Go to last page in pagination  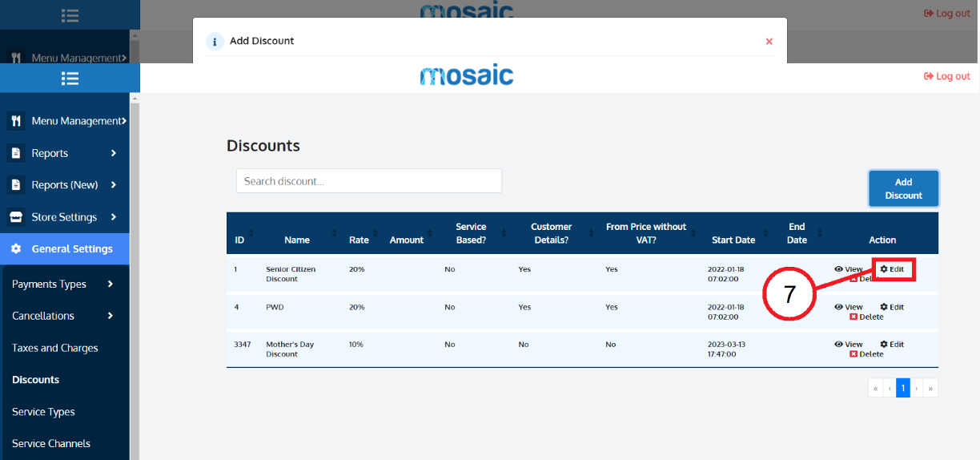tap(930, 389)
